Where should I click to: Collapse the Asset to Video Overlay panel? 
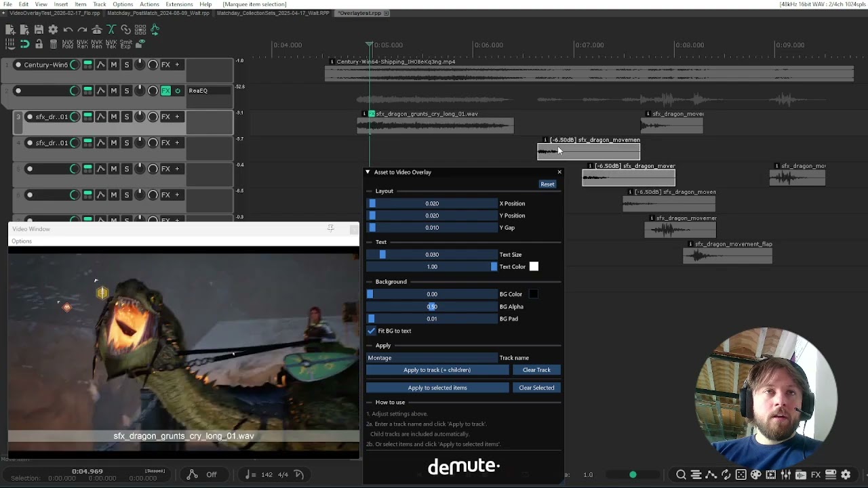click(x=368, y=172)
